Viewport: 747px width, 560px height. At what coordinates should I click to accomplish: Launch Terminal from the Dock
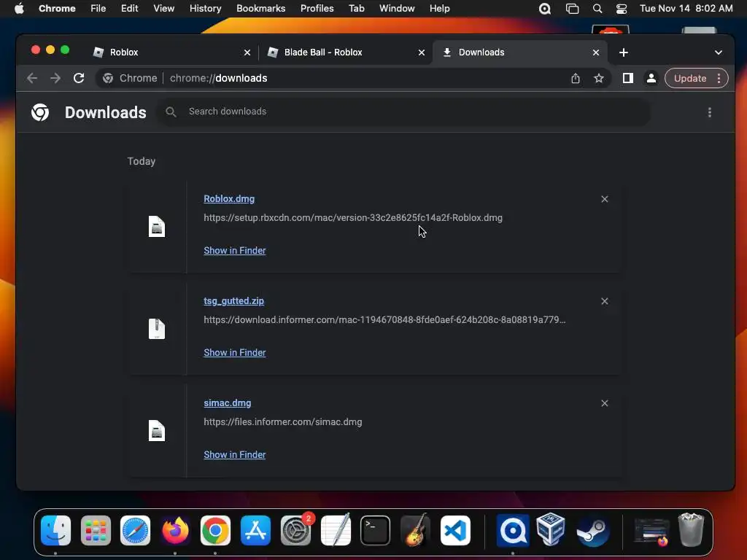[376, 531]
